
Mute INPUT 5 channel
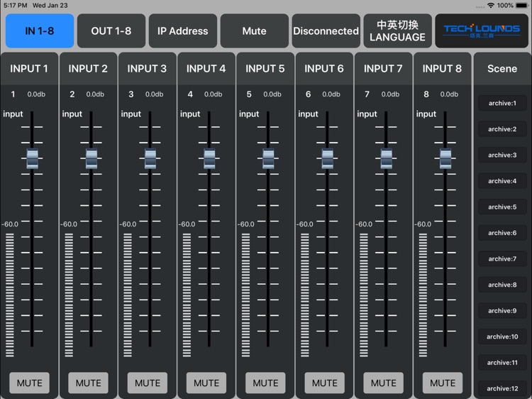coord(265,383)
